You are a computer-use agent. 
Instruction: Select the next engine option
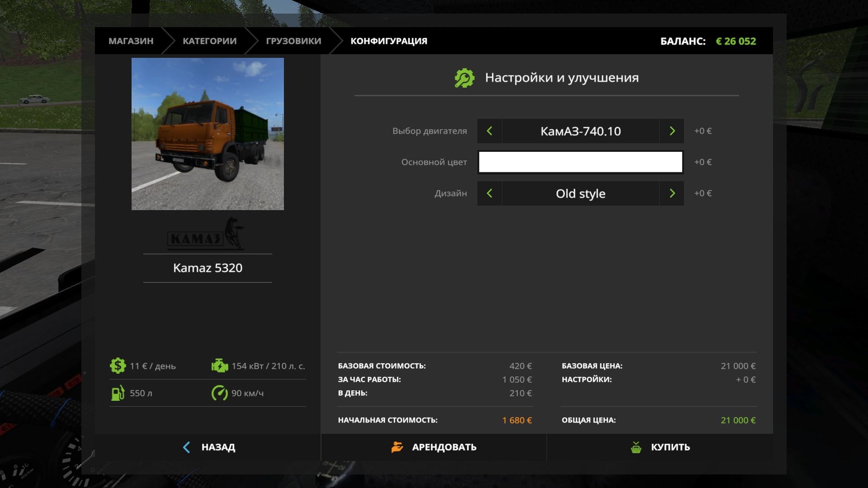click(672, 131)
